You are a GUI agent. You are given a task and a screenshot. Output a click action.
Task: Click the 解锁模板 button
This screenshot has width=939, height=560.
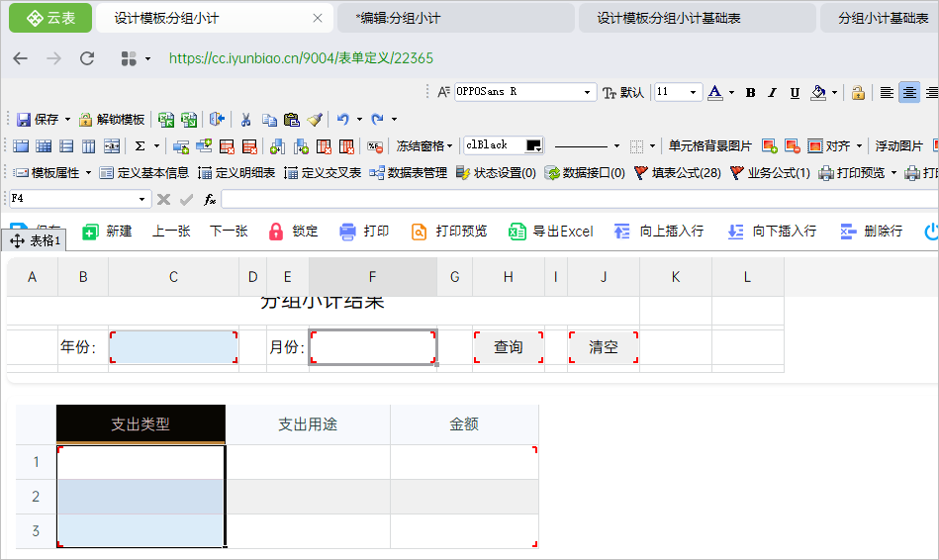(x=112, y=119)
